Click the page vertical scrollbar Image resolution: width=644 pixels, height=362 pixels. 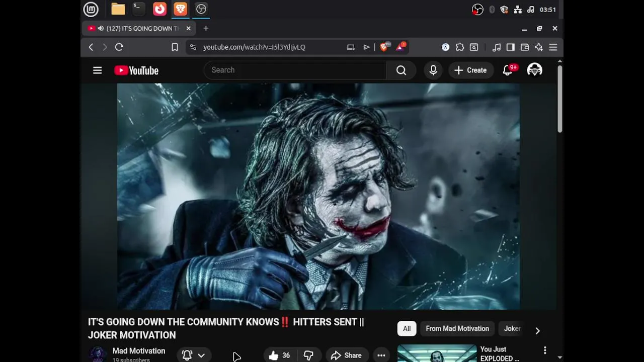559,99
